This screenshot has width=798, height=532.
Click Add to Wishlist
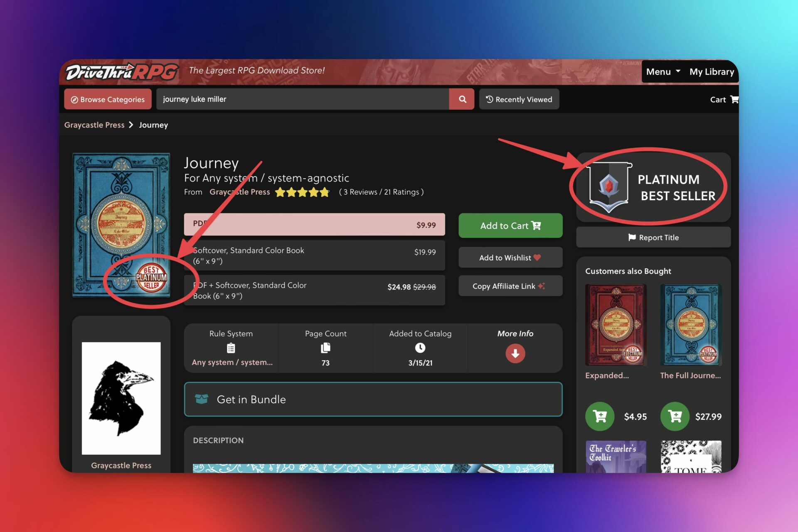(x=510, y=257)
